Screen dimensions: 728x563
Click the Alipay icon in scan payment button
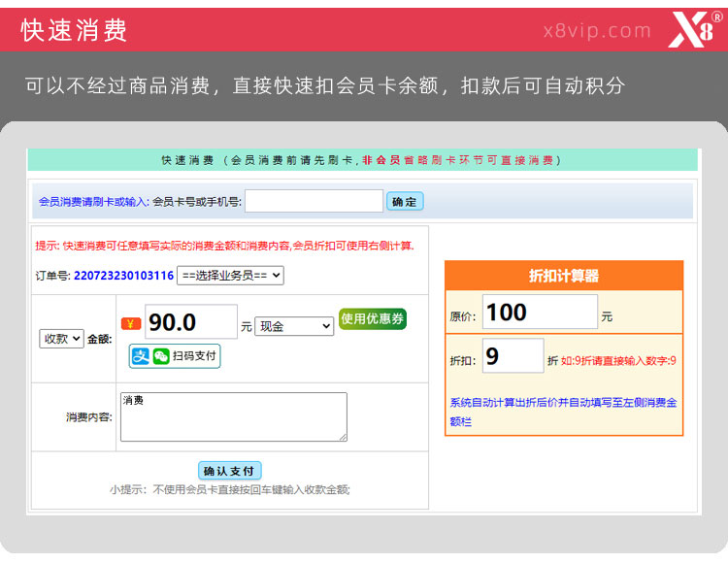[x=140, y=356]
